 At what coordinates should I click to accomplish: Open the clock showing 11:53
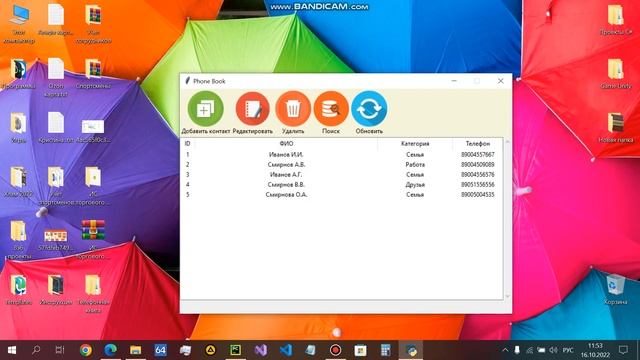[595, 350]
